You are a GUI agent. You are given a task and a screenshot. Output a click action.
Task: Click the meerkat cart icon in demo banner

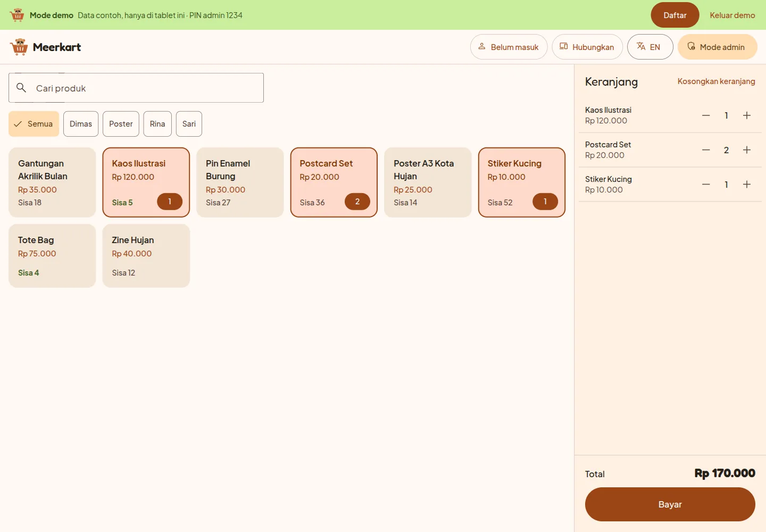17,15
